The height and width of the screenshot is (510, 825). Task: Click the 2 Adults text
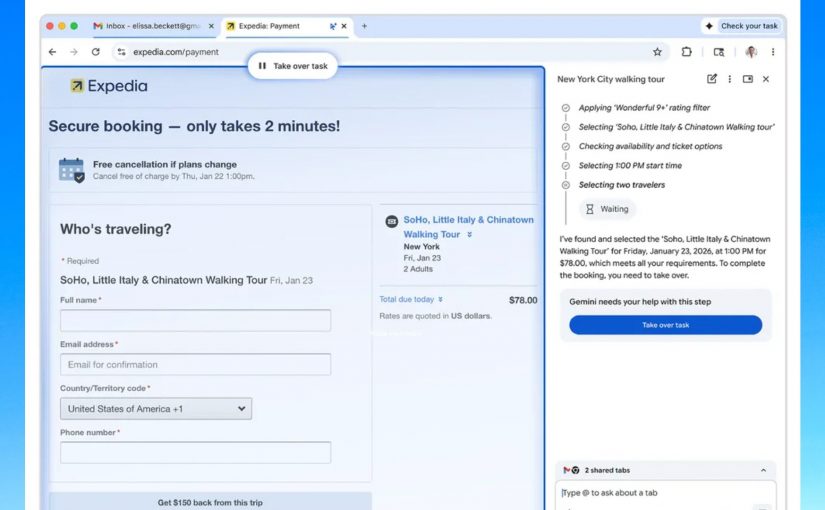click(x=418, y=269)
